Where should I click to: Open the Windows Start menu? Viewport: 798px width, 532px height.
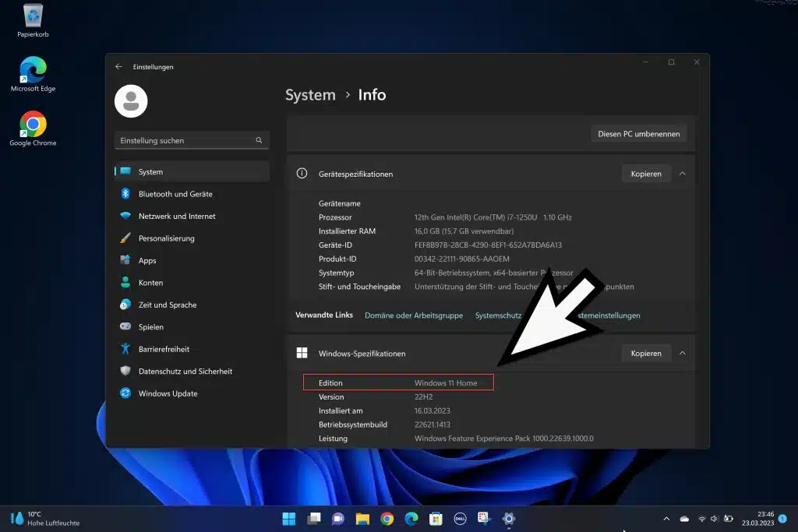(x=289, y=519)
